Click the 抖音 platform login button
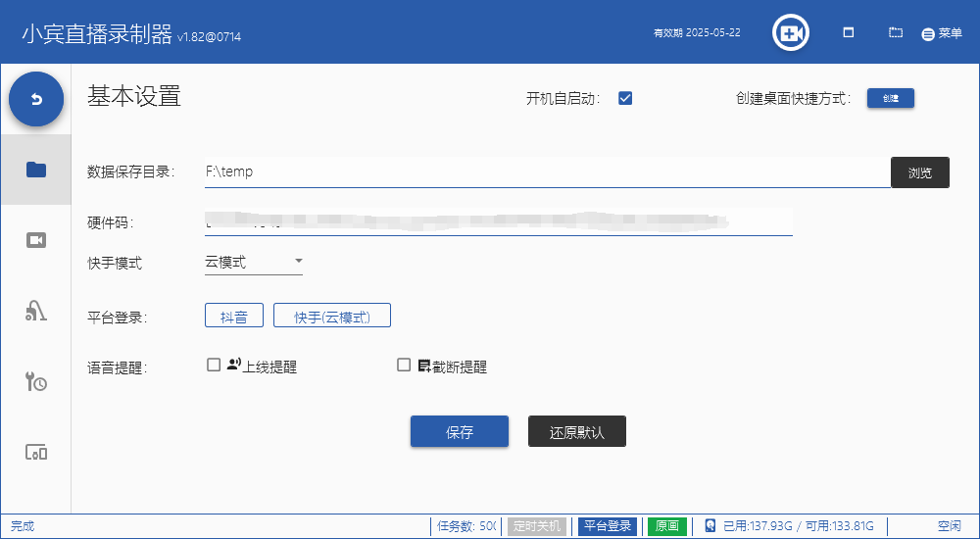The width and height of the screenshot is (980, 539). click(234, 316)
